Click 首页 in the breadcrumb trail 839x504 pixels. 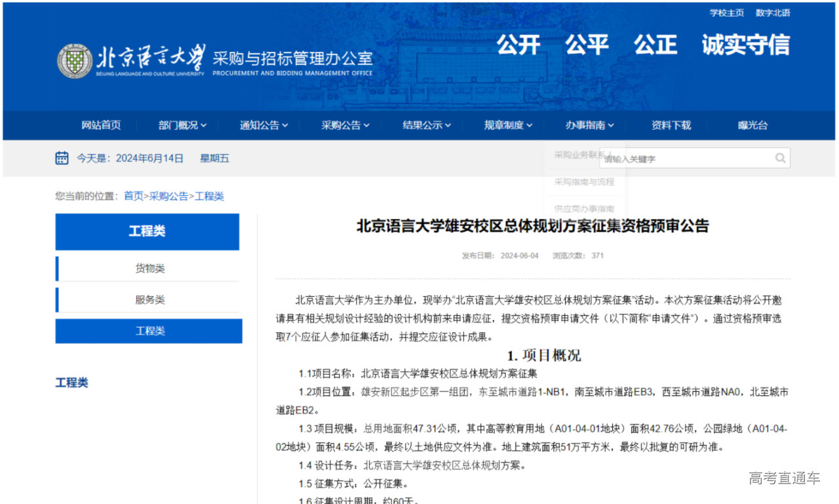point(134,196)
